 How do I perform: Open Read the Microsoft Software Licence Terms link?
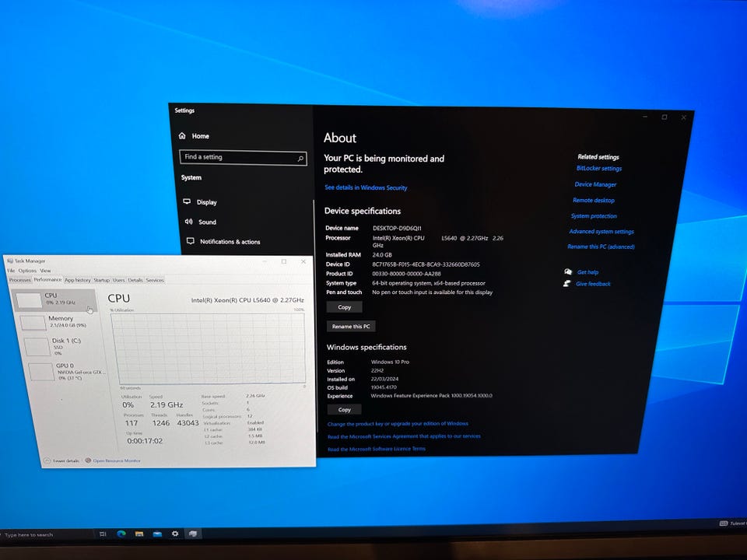click(377, 449)
